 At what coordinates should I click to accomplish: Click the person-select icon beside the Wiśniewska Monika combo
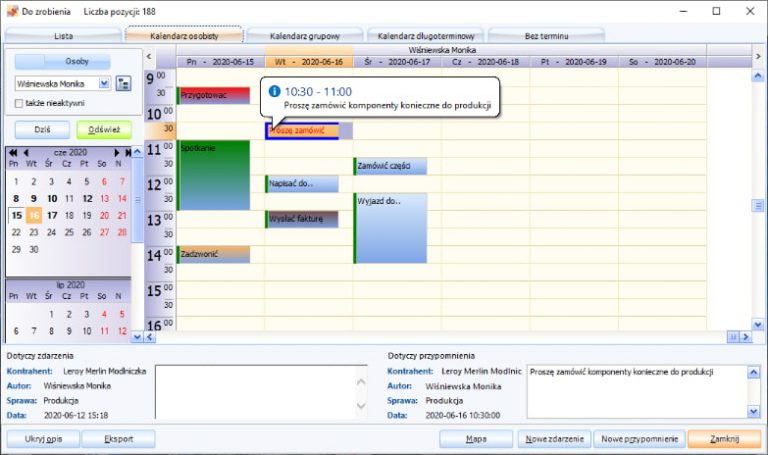[124, 84]
